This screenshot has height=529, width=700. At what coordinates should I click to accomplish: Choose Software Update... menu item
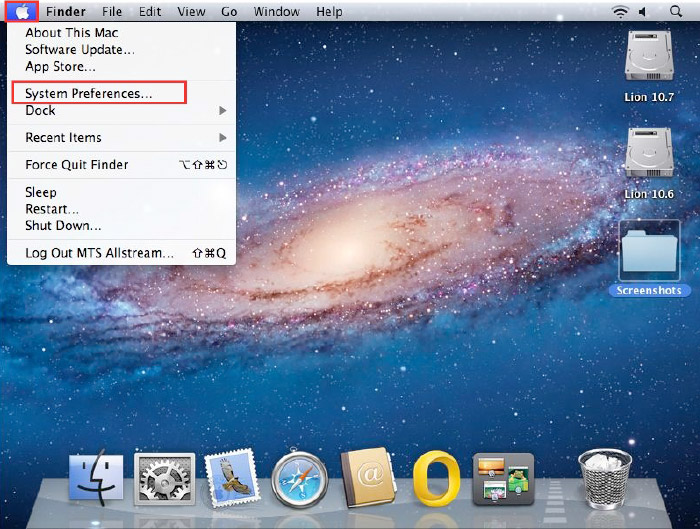point(121,50)
